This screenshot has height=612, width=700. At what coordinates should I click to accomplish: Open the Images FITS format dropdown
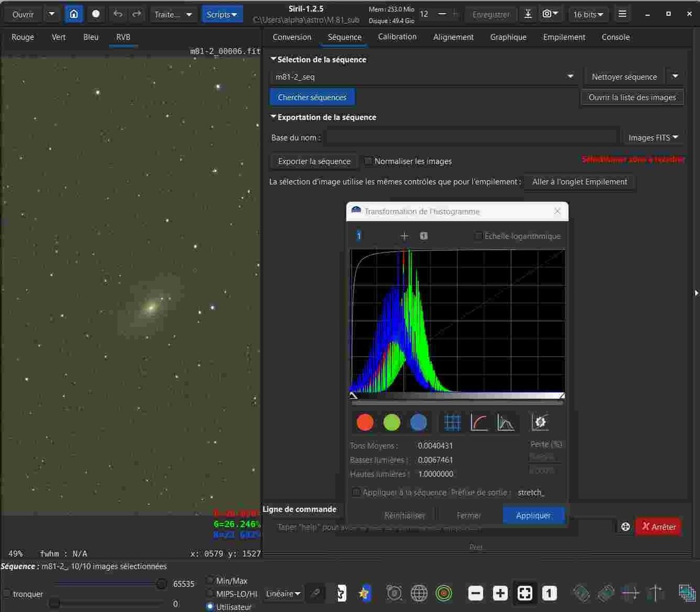point(653,138)
